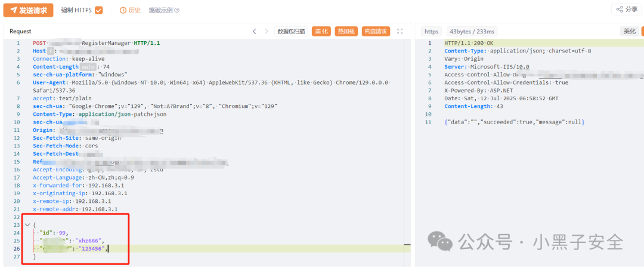Click the 构造请求 button
The height and width of the screenshot is (268, 644).
coord(376,31)
